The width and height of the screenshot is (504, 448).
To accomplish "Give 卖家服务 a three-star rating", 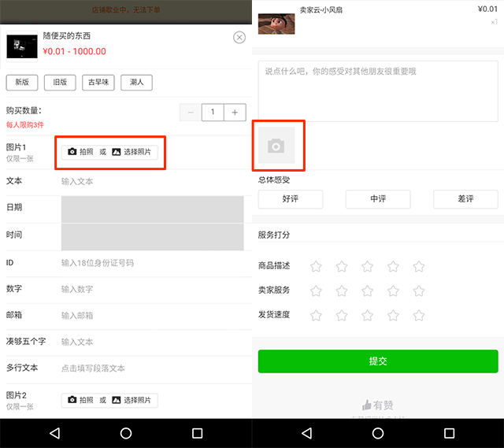I will pos(368,291).
